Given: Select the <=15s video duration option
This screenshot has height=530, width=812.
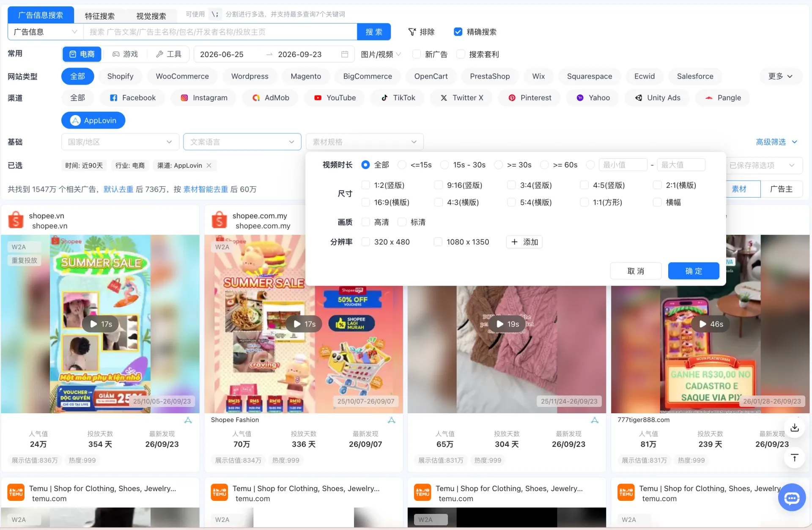Looking at the screenshot, I should [x=402, y=165].
